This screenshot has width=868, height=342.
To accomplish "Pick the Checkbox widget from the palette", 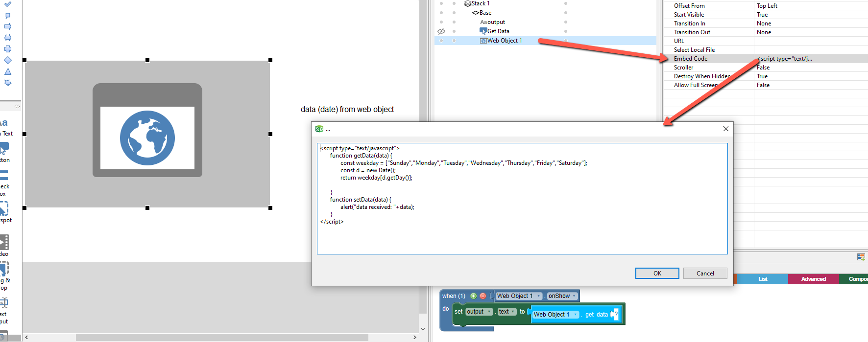I will click(4, 182).
